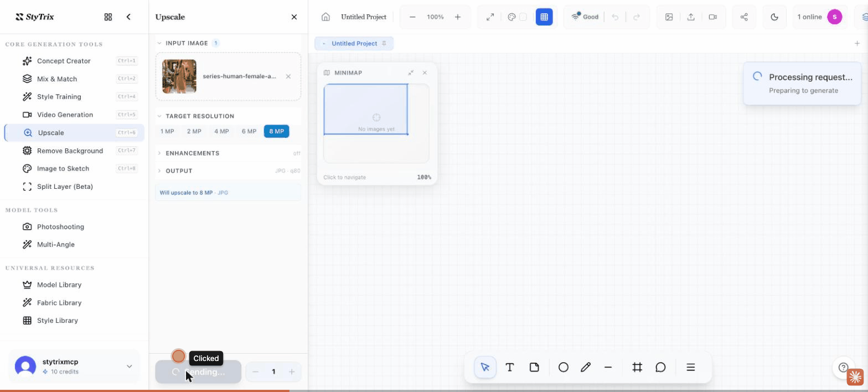Select 2 MP target resolution
868x392 pixels.
[194, 131]
